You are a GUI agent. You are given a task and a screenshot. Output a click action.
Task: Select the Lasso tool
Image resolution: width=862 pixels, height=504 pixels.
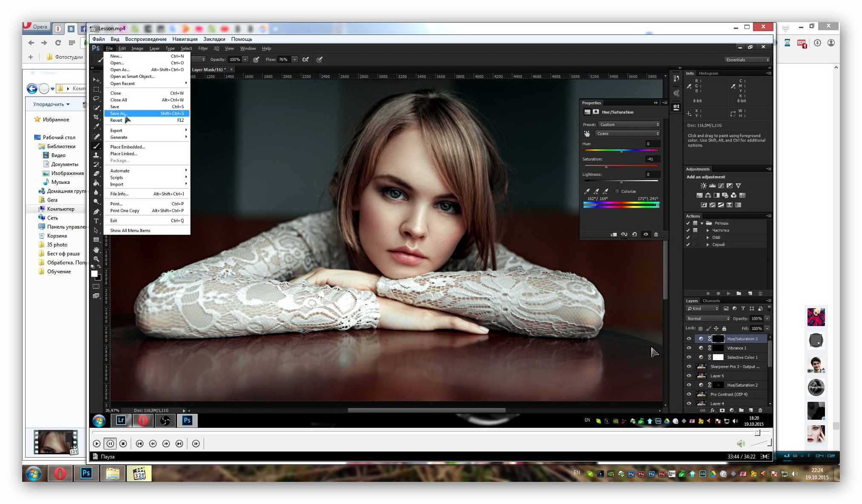pyautogui.click(x=96, y=98)
